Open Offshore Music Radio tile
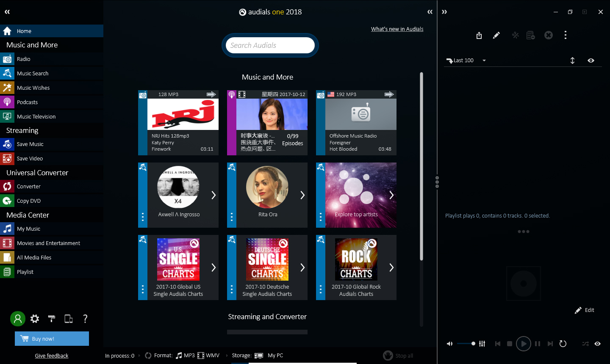The width and height of the screenshot is (610, 364). (356, 123)
